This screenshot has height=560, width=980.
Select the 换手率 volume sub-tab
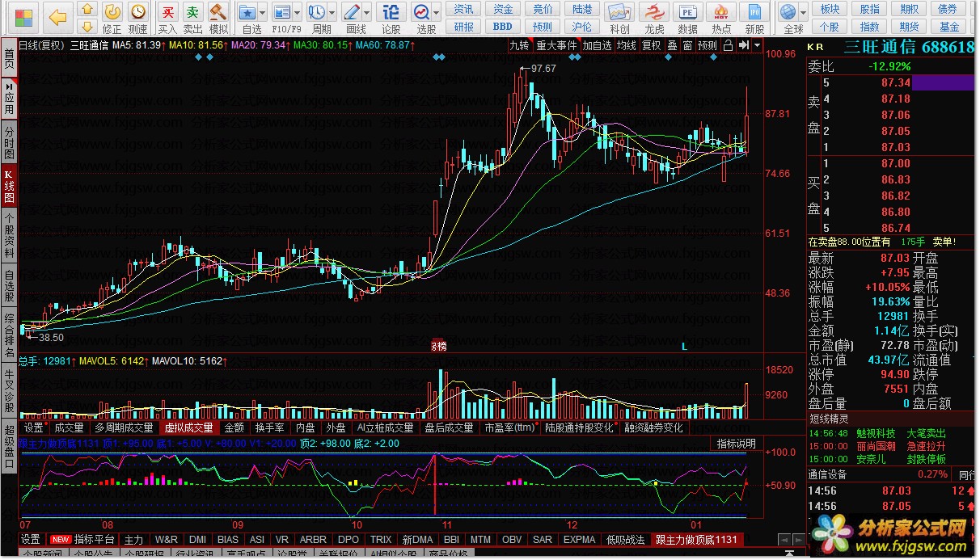coord(269,427)
